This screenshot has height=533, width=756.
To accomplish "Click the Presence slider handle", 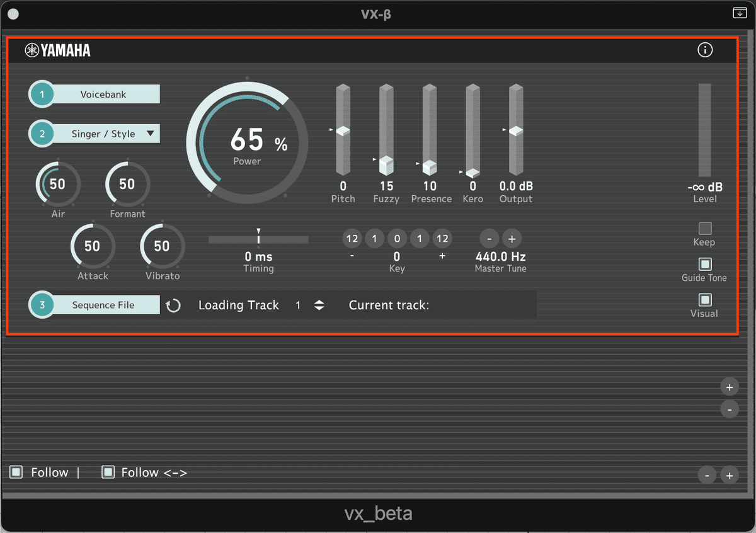I will click(x=430, y=167).
